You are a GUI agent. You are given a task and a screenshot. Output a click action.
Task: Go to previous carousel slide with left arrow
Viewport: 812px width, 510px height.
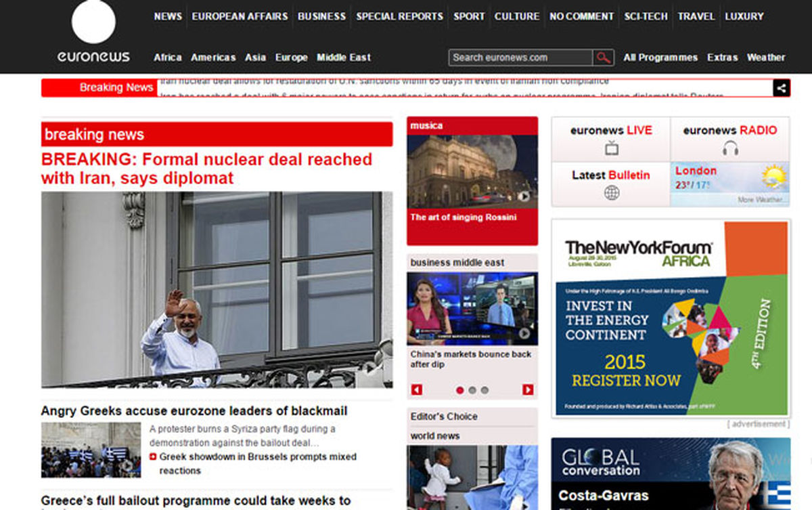(x=417, y=390)
